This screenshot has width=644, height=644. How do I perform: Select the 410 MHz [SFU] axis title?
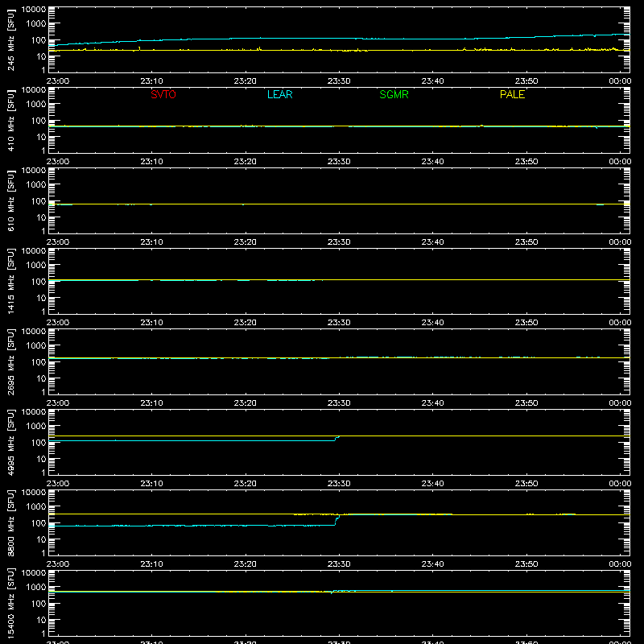coord(10,121)
